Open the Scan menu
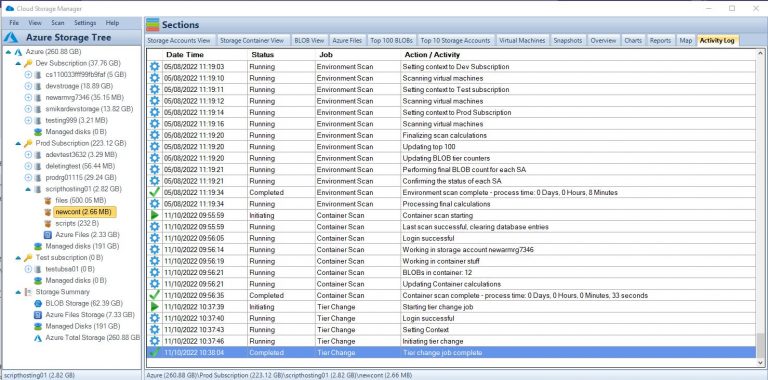This screenshot has width=768, height=380. click(58, 23)
